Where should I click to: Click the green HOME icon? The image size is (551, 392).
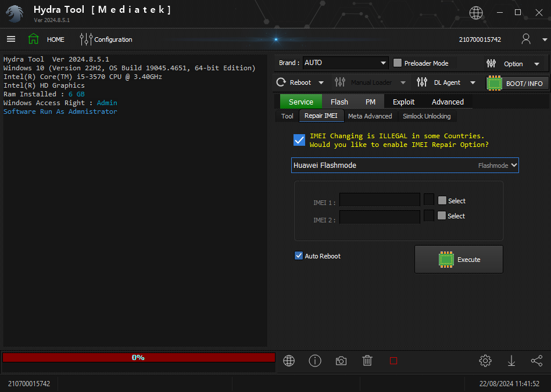[x=34, y=39]
